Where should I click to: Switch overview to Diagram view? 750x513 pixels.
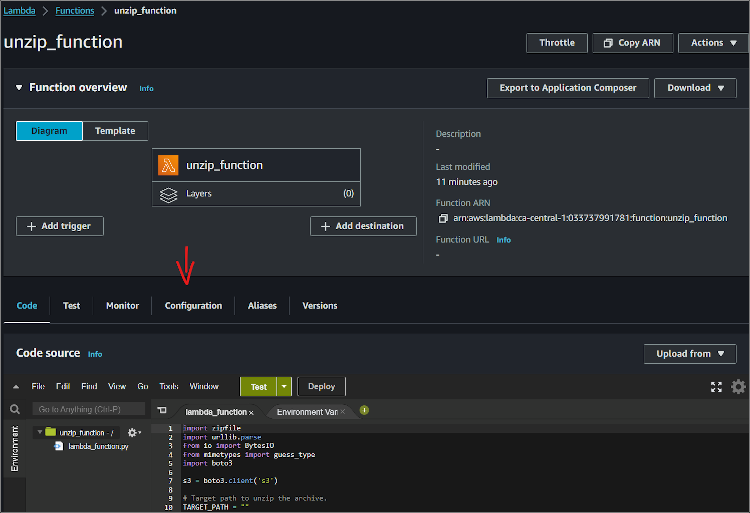point(49,131)
